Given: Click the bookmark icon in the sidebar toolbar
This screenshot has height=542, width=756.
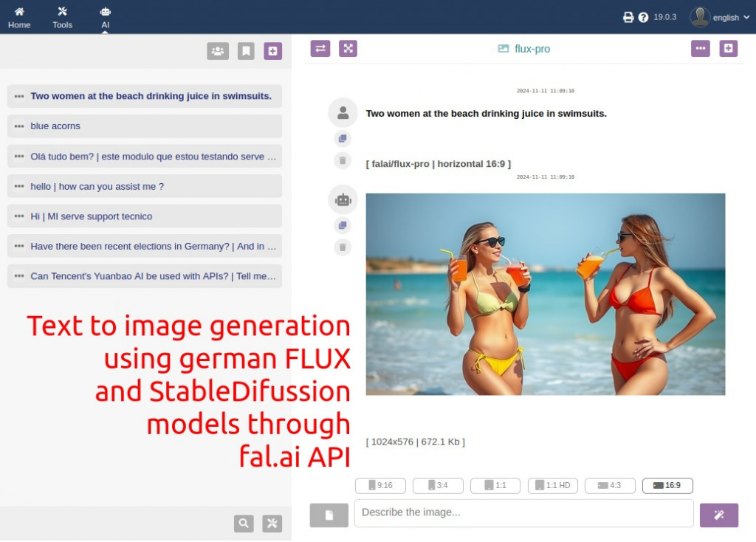Looking at the screenshot, I should [x=246, y=51].
